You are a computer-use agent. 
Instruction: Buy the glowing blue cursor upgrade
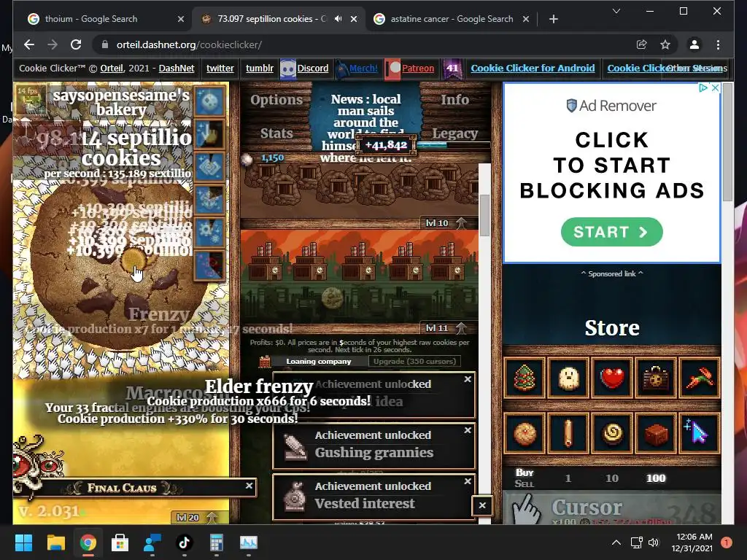[x=700, y=433]
